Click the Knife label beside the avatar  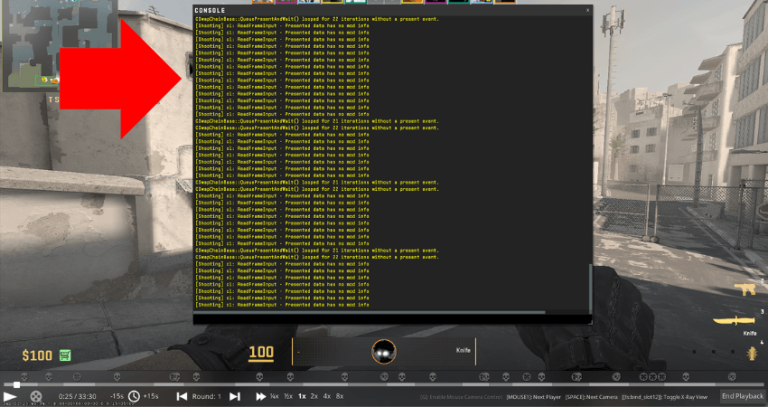click(463, 350)
